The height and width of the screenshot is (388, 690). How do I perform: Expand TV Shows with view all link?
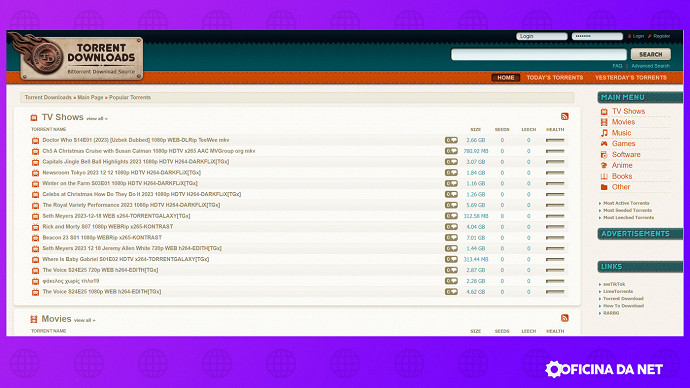click(x=97, y=119)
